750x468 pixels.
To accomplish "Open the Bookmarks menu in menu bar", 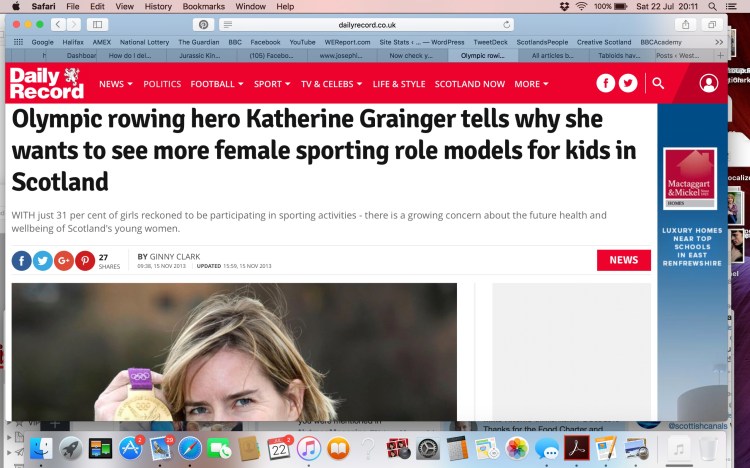I will pyautogui.click(x=203, y=7).
